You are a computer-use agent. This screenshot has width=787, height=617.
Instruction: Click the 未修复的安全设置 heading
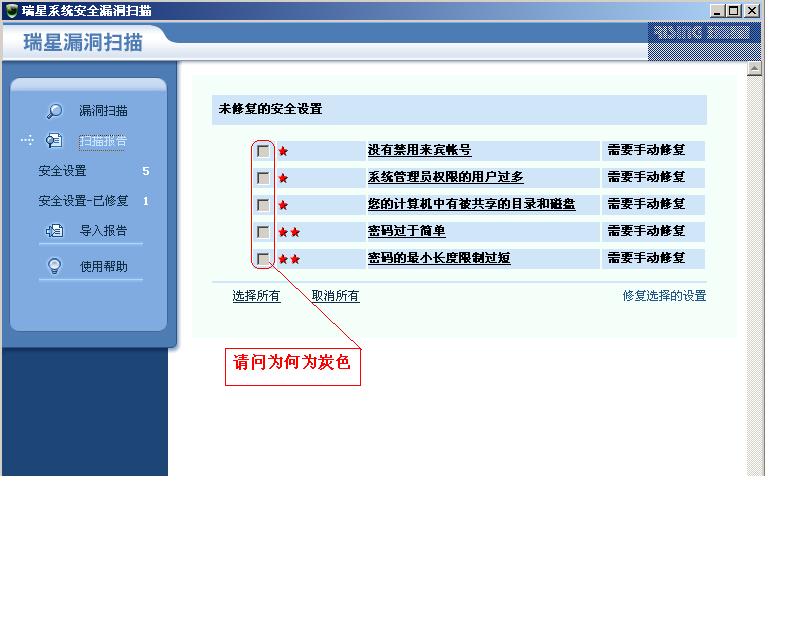click(x=271, y=109)
